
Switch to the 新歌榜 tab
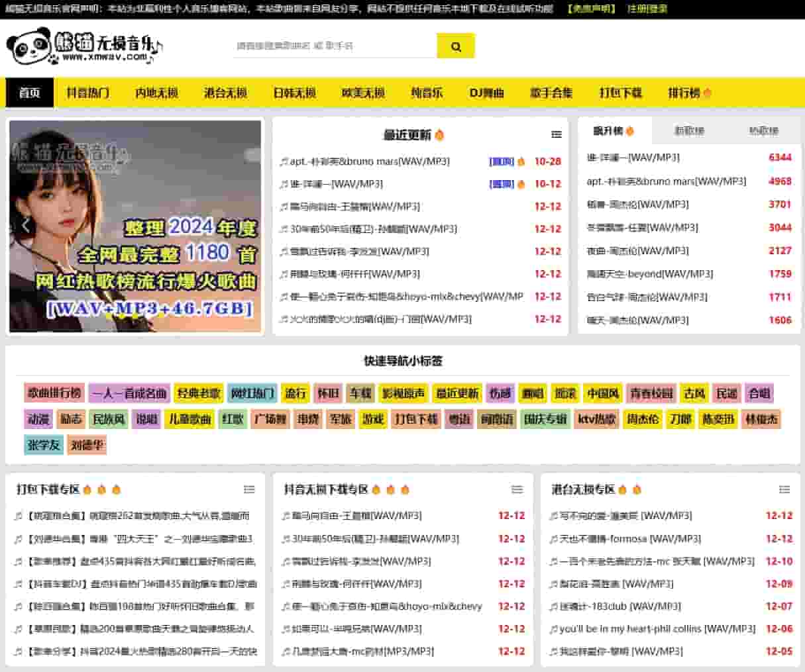pos(689,131)
